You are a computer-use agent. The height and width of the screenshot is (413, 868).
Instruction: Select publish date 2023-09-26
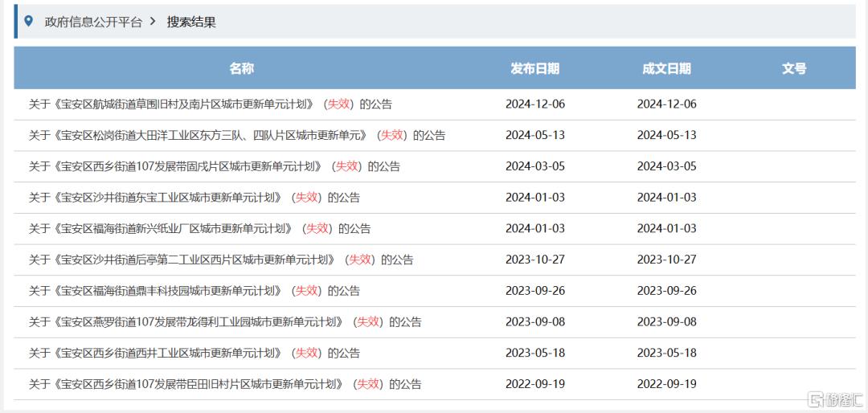[x=535, y=290]
